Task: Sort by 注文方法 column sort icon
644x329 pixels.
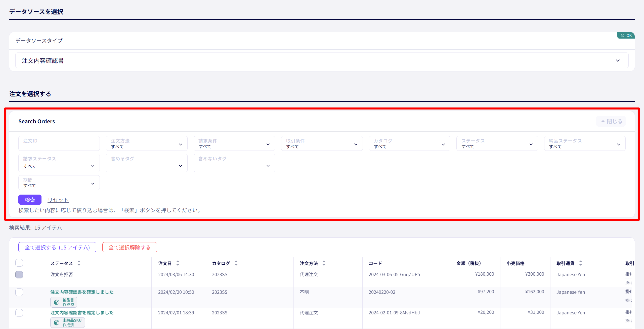Action: [x=324, y=263]
